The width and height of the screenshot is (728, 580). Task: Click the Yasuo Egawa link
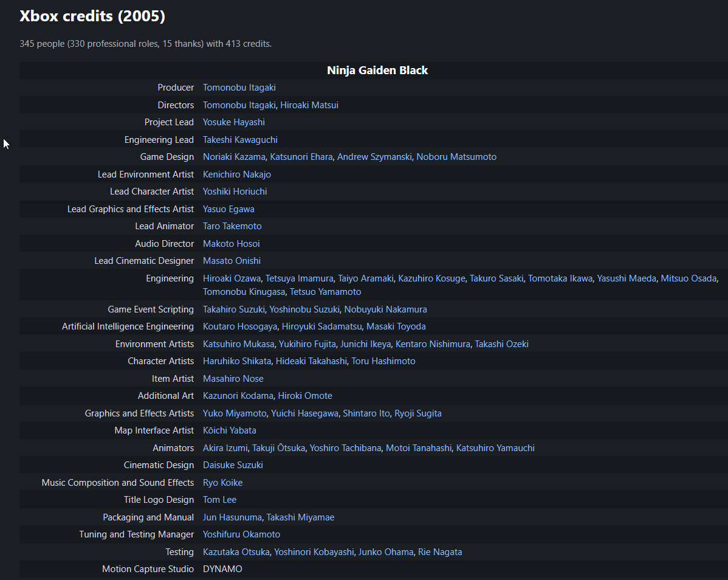tap(228, 209)
